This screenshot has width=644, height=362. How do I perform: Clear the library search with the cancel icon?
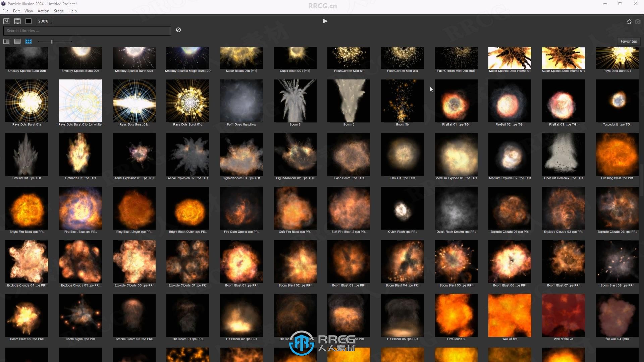click(178, 30)
